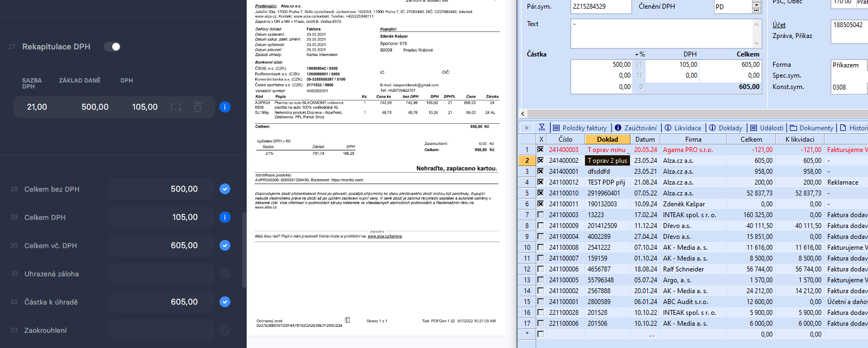Check the X box for row 241100009 Dřevo a.s.
Image resolution: width=868 pixels, height=348 pixels.
point(541,226)
